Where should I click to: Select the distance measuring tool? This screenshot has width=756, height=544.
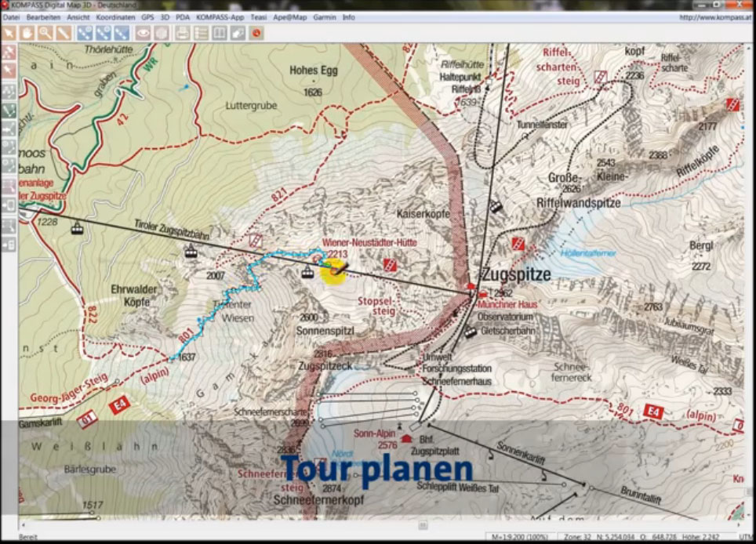64,33
